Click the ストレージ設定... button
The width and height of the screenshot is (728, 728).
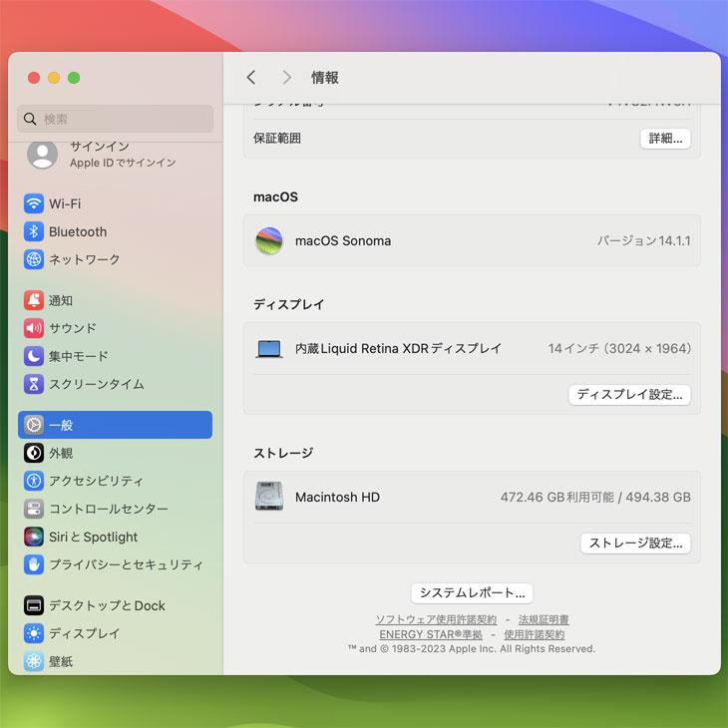(635, 544)
